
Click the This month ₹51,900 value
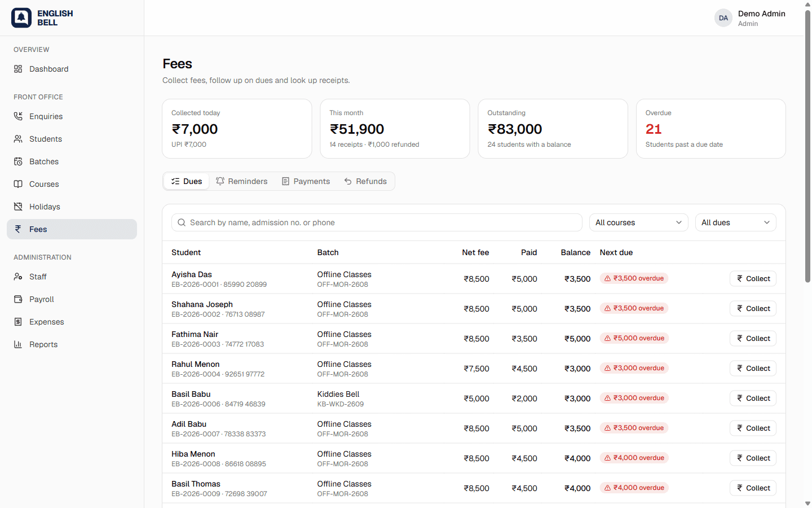(357, 129)
